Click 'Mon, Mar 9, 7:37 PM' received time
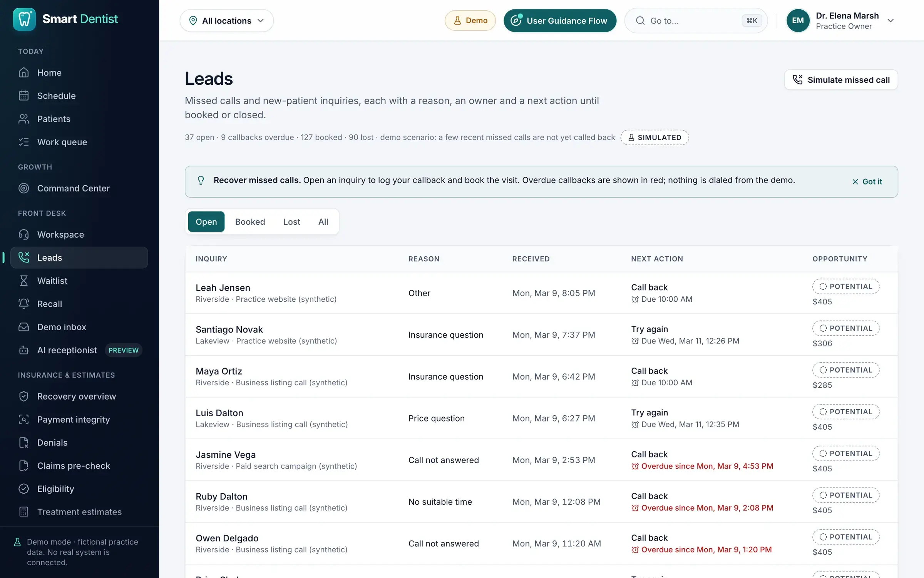The width and height of the screenshot is (924, 578). pos(554,334)
